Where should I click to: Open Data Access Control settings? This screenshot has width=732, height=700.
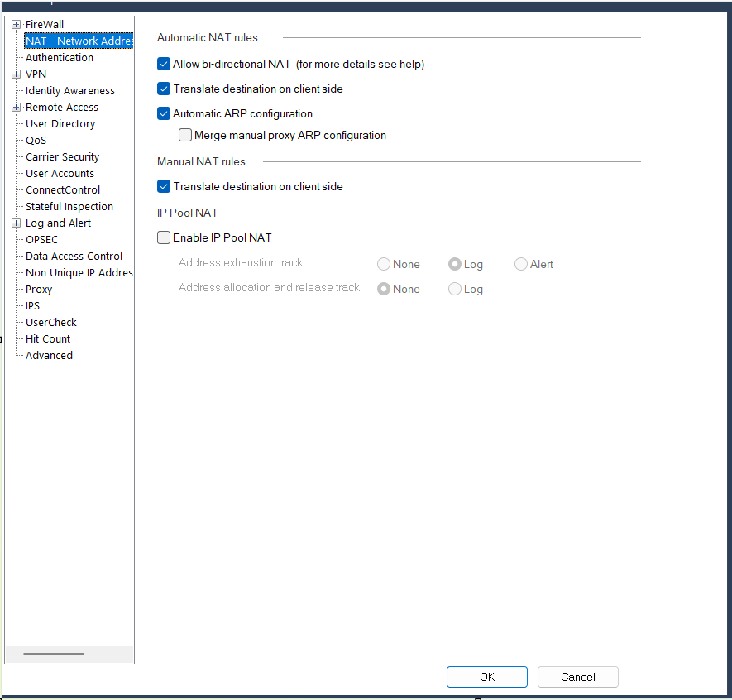click(x=74, y=257)
